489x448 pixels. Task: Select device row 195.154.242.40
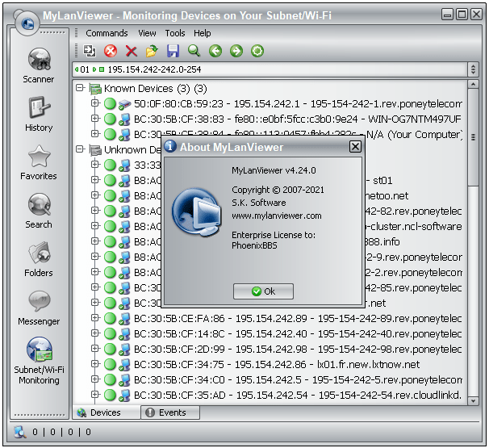pos(298,334)
